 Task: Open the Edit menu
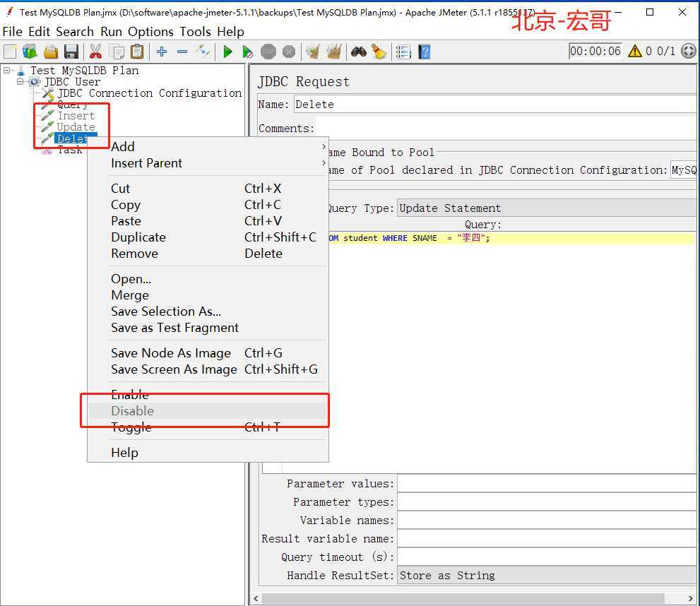(40, 32)
